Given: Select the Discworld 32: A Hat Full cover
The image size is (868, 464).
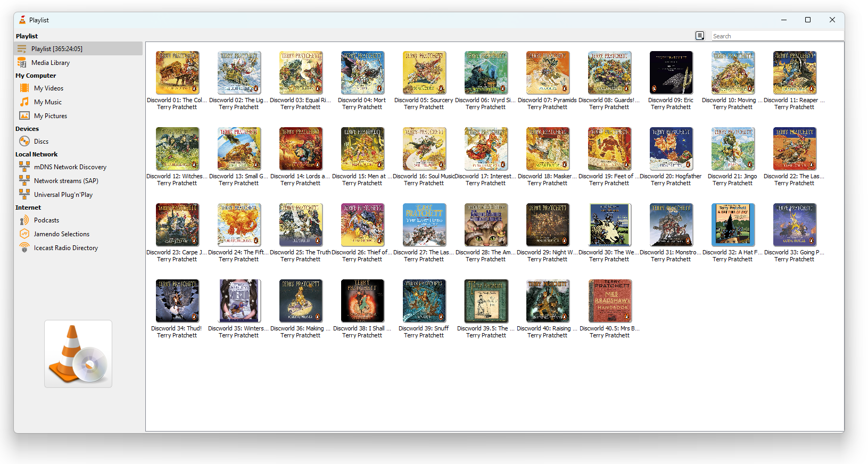Looking at the screenshot, I should tap(733, 225).
